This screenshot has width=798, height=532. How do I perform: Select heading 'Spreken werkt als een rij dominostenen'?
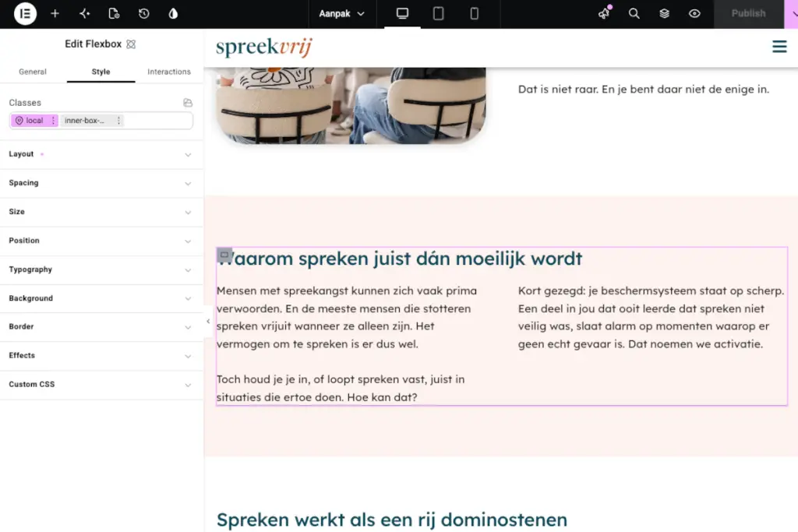pyautogui.click(x=392, y=520)
